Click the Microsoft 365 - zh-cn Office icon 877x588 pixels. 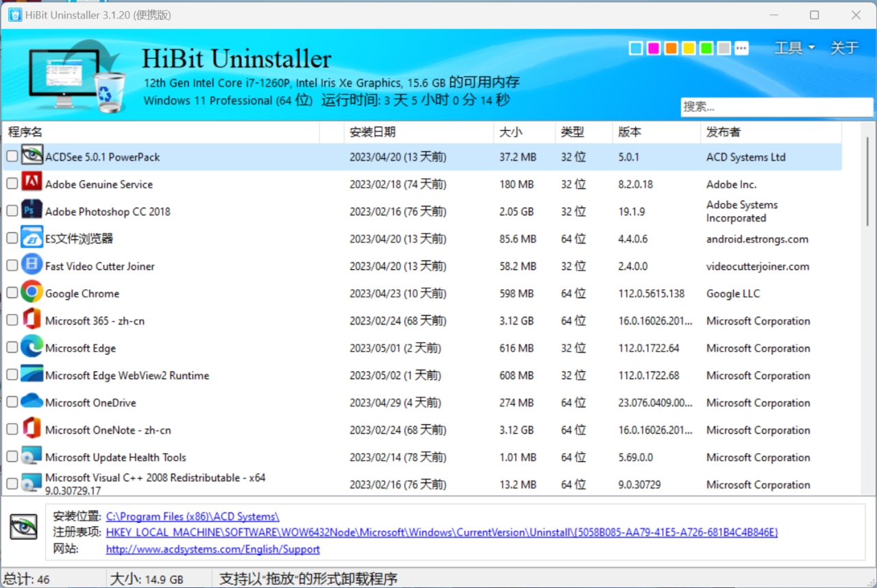click(x=32, y=320)
